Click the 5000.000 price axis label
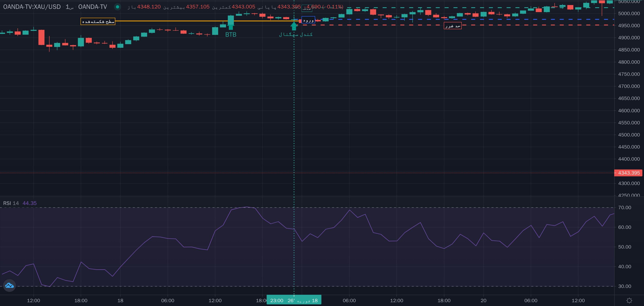The image size is (644, 306). pyautogui.click(x=629, y=13)
